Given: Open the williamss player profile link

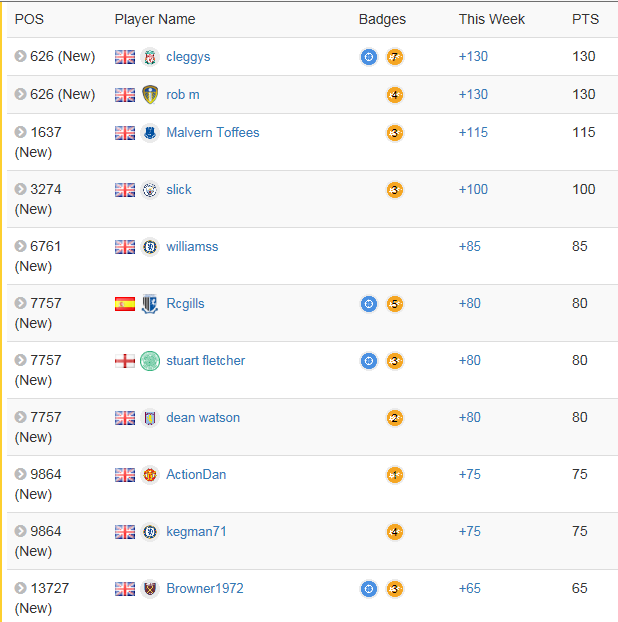Looking at the screenshot, I should tap(192, 247).
